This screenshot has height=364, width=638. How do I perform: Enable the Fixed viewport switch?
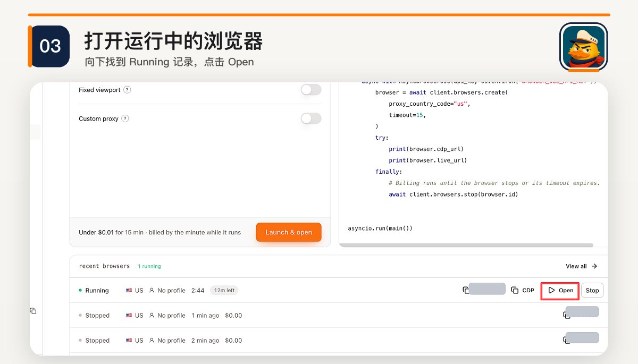[x=311, y=90]
